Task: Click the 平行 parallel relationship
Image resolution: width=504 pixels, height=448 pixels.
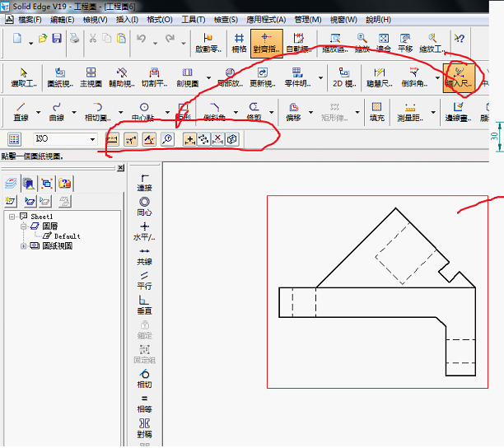Action: coord(144,281)
